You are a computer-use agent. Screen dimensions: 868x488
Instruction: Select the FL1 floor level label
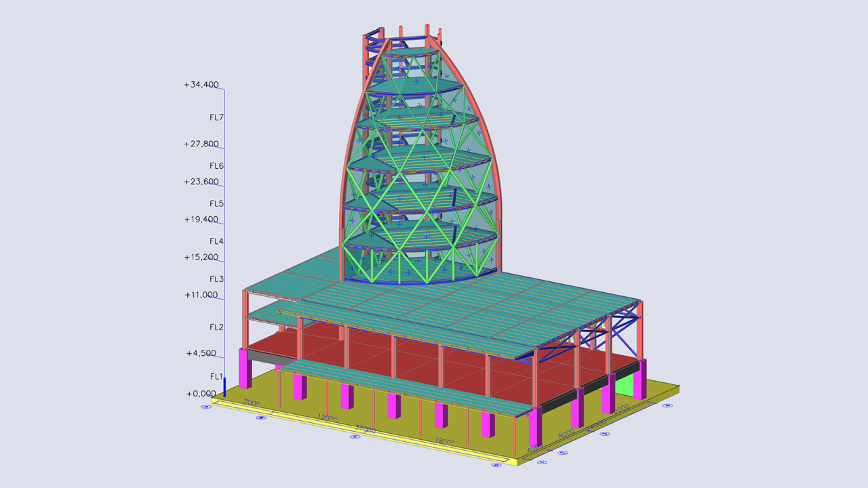tap(216, 376)
